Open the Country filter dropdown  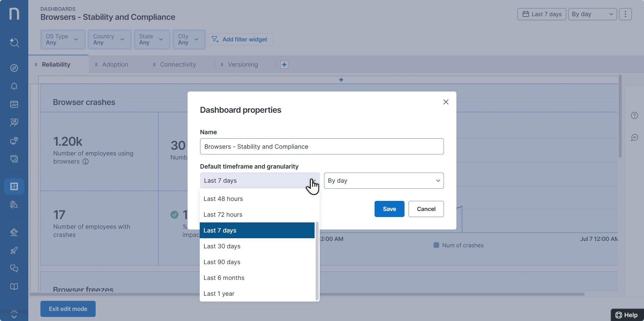coord(109,39)
